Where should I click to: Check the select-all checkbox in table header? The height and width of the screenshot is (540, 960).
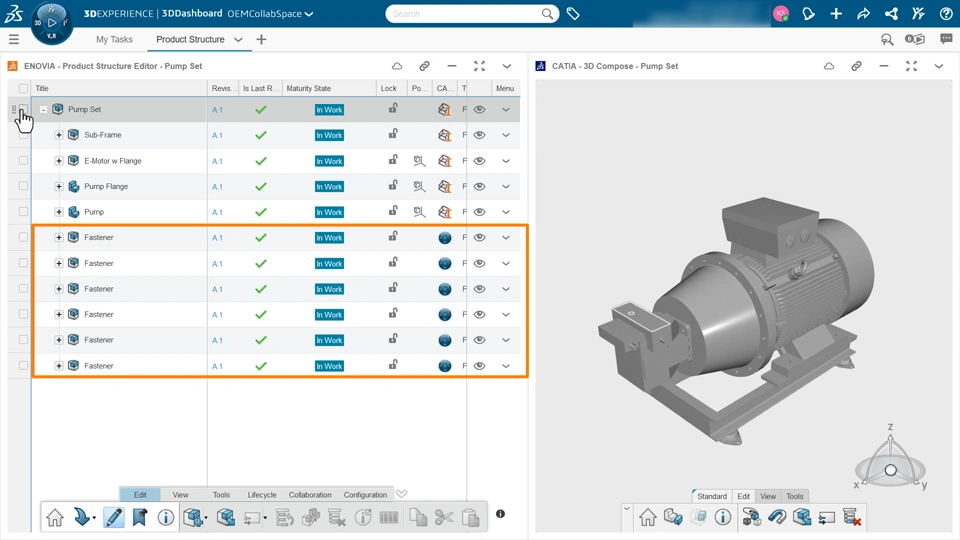point(23,88)
